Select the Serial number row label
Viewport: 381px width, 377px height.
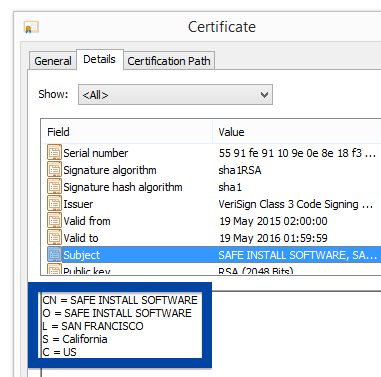pyautogui.click(x=96, y=153)
